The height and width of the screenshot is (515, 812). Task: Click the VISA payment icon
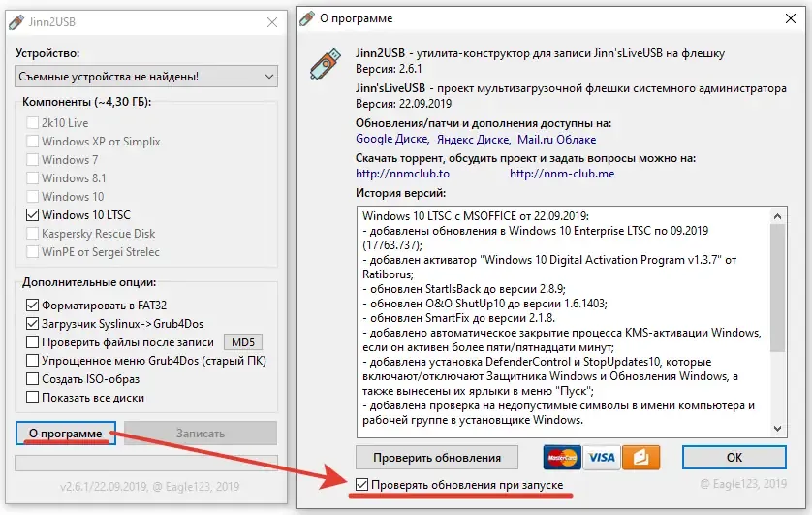pyautogui.click(x=601, y=457)
